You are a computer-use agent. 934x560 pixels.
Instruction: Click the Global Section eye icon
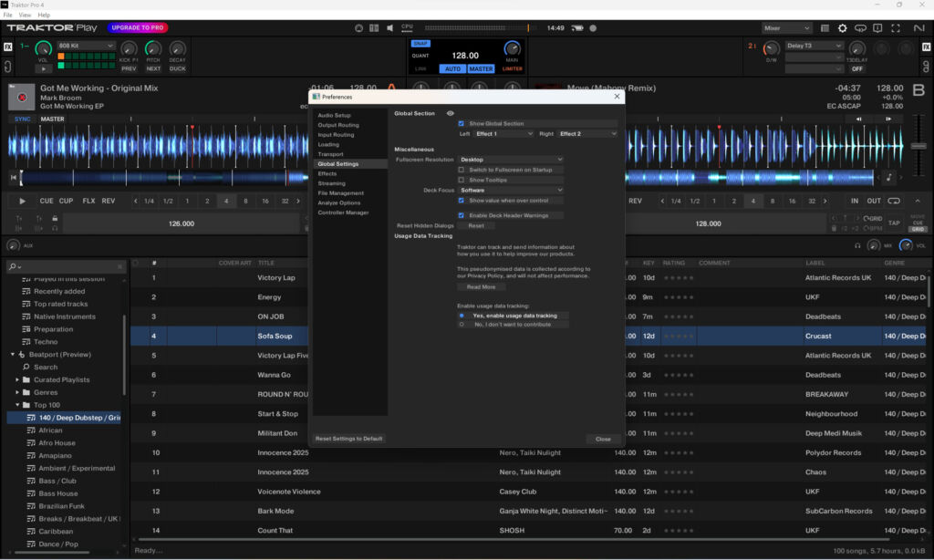coord(450,113)
